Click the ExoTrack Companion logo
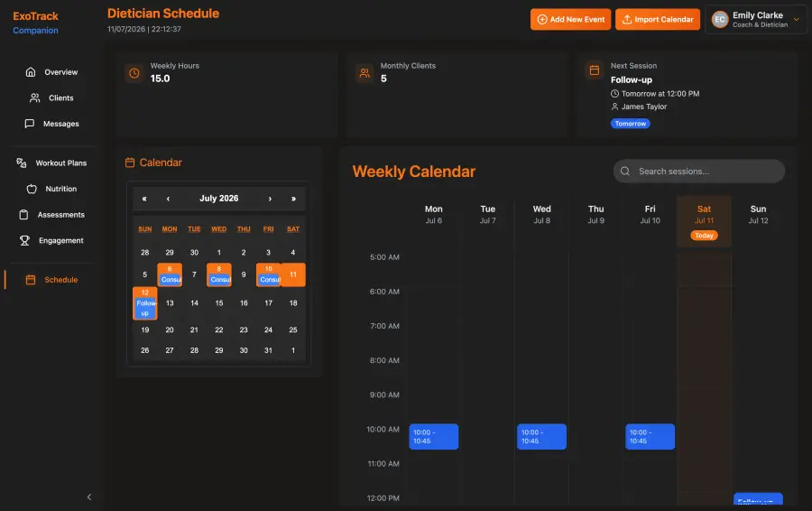Image resolution: width=812 pixels, height=511 pixels. click(36, 23)
